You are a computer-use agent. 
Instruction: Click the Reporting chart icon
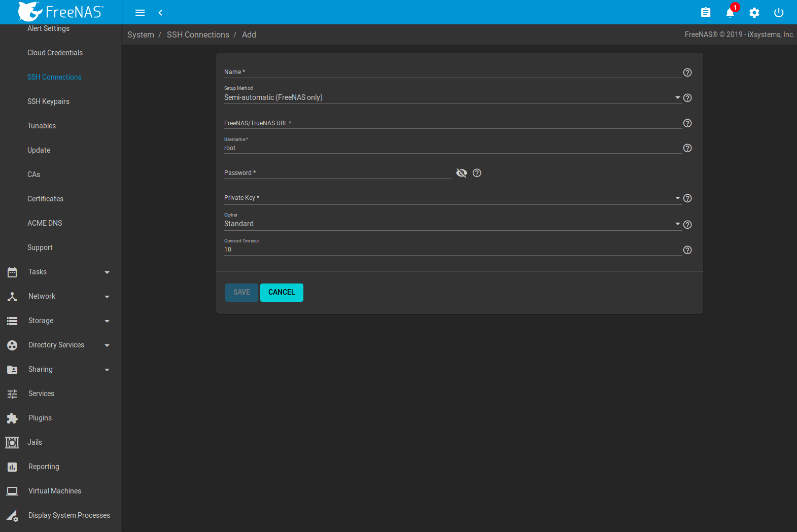[12, 467]
